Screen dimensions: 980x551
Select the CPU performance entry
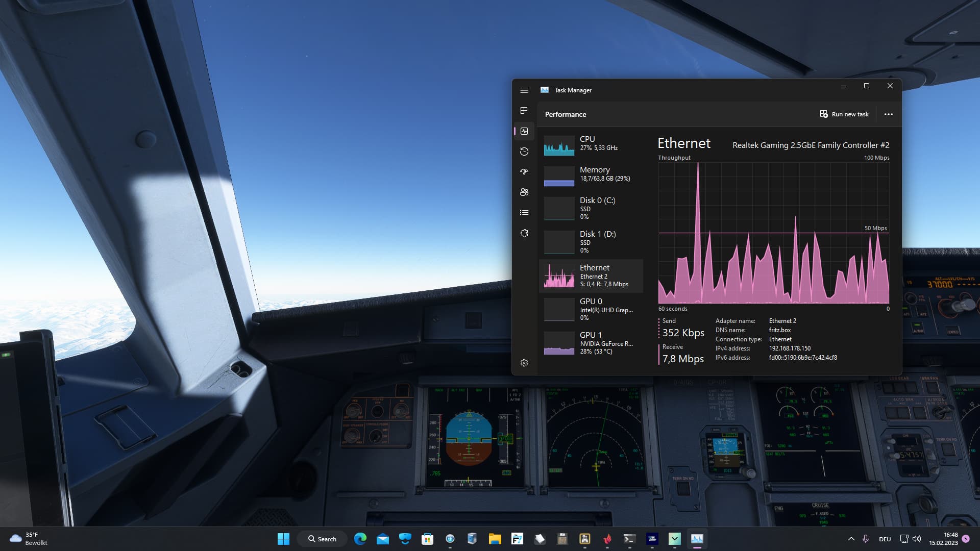point(591,145)
